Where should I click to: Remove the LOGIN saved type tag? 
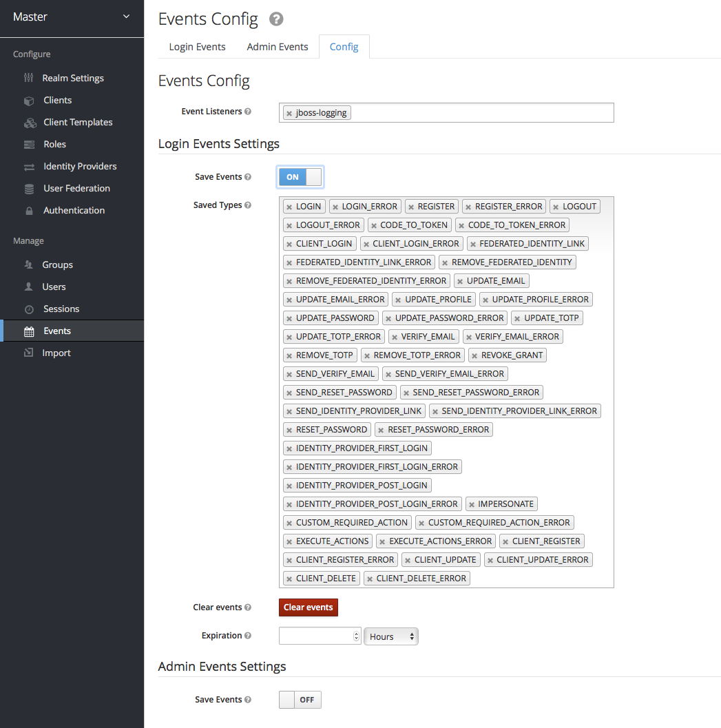[289, 207]
